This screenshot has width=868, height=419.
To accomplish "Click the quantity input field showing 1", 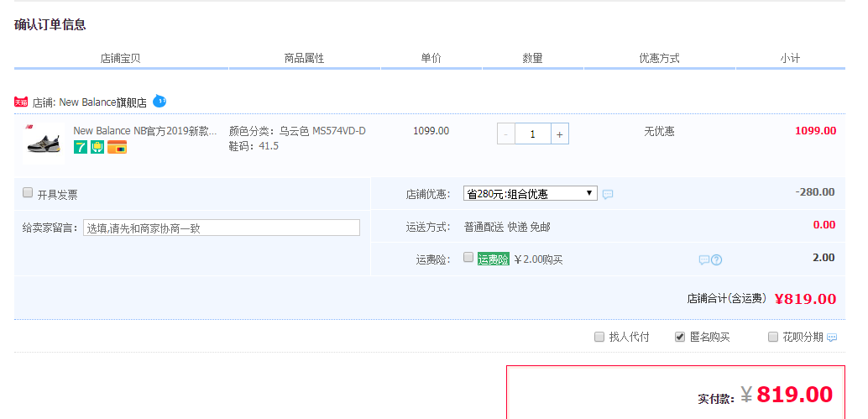I will point(532,134).
